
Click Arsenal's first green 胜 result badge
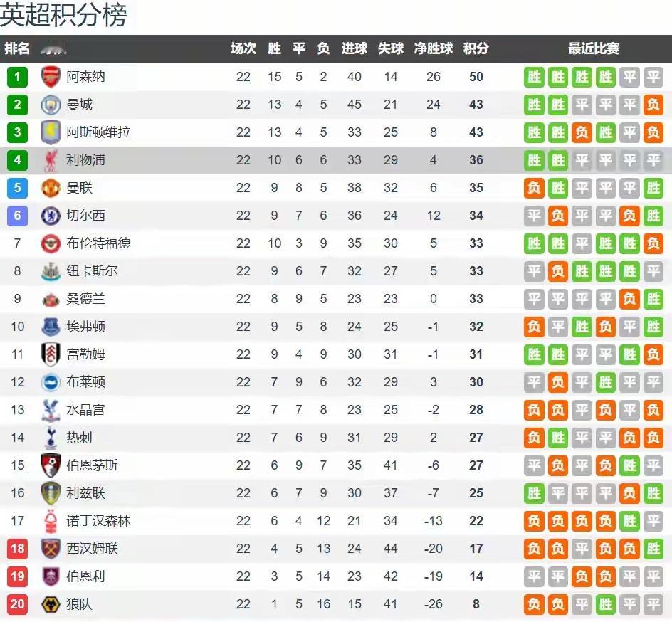(534, 77)
